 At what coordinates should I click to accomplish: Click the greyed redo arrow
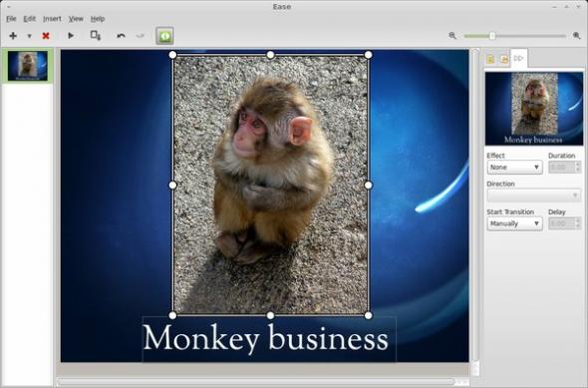click(140, 36)
